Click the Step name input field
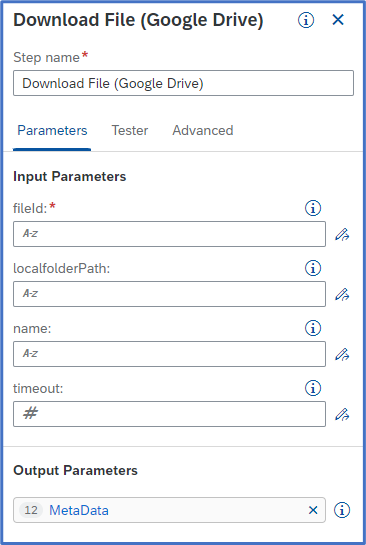 tap(184, 83)
